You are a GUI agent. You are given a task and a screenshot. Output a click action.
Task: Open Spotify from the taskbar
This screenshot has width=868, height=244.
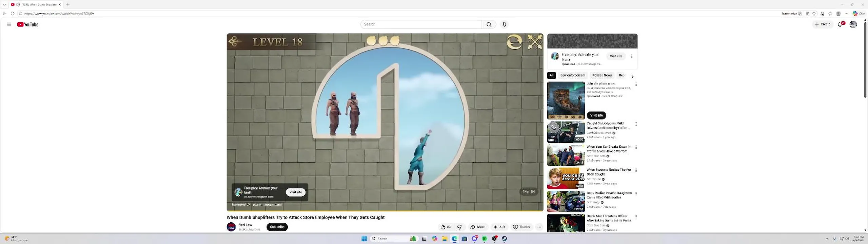485,239
